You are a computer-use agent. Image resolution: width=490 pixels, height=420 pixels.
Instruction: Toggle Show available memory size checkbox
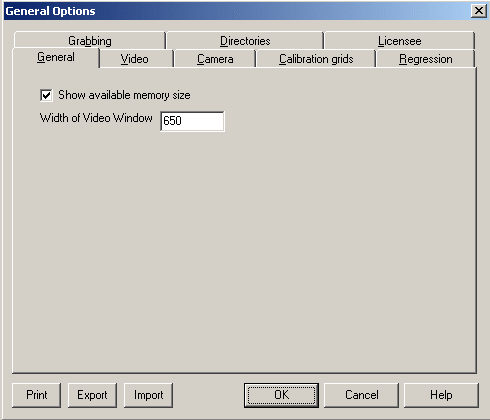click(46, 95)
